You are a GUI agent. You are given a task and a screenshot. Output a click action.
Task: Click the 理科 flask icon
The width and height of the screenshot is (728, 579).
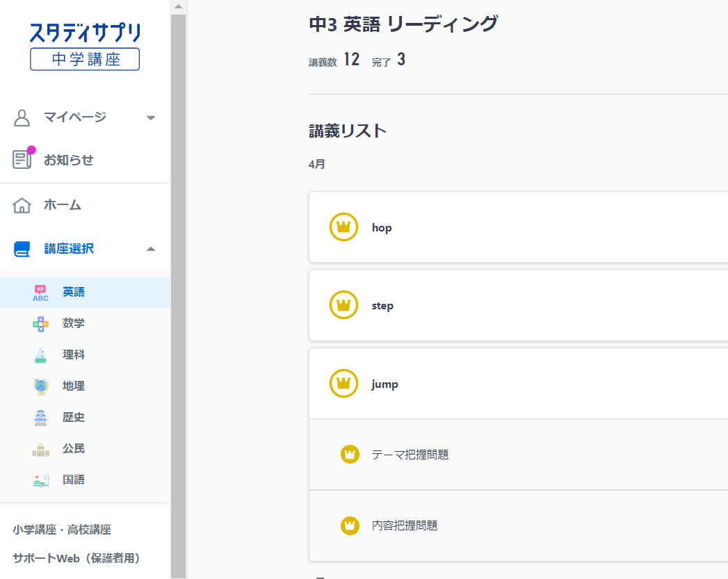[x=40, y=354]
